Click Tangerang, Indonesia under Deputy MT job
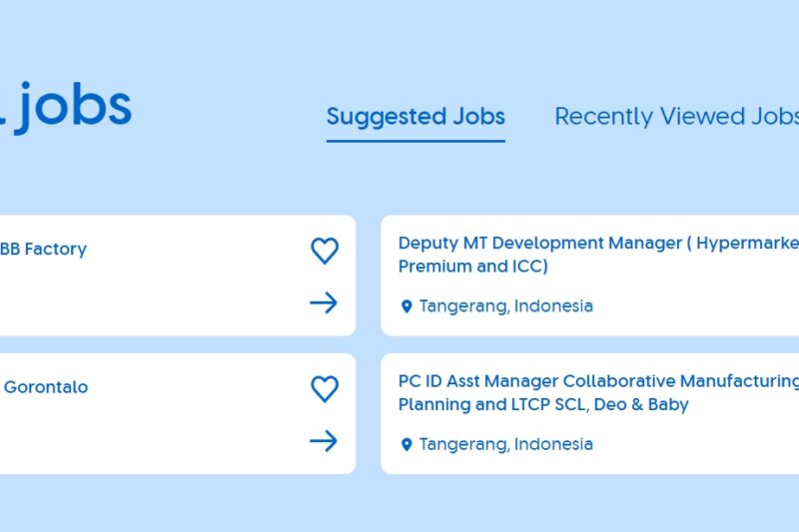The image size is (799, 532). [x=505, y=306]
